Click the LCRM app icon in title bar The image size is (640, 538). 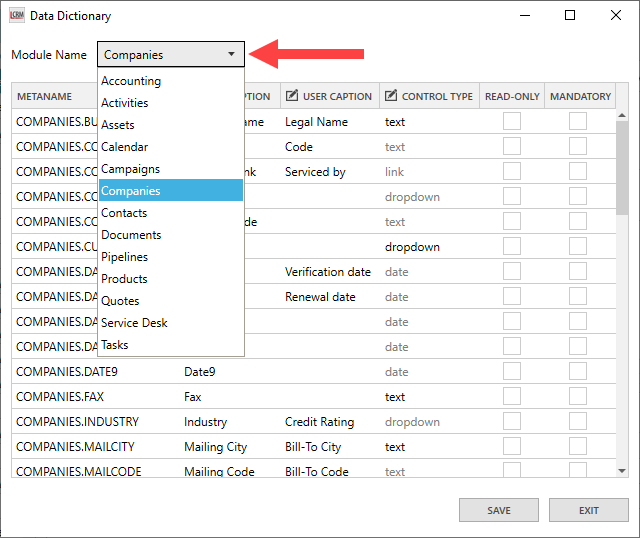click(x=16, y=16)
